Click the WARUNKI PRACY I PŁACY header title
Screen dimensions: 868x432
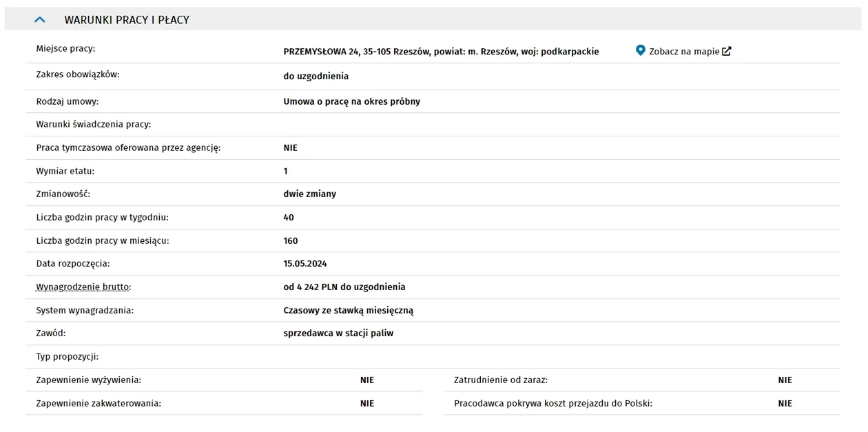[x=127, y=20]
